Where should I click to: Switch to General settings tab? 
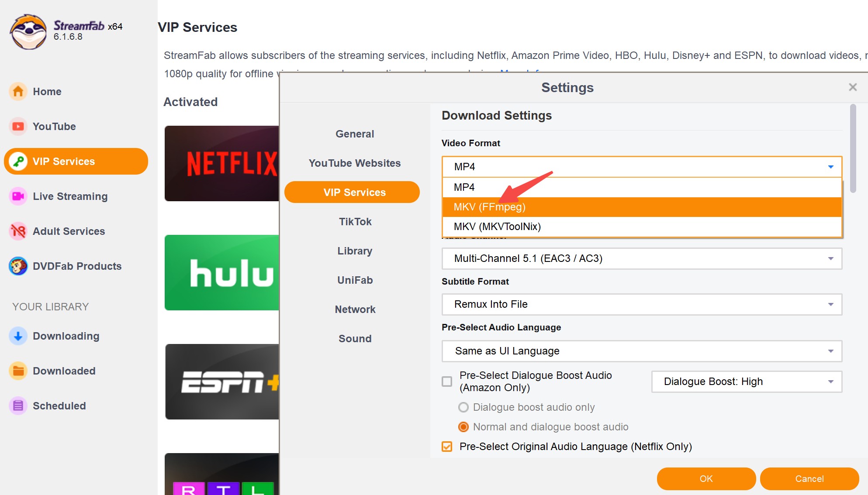[355, 134]
